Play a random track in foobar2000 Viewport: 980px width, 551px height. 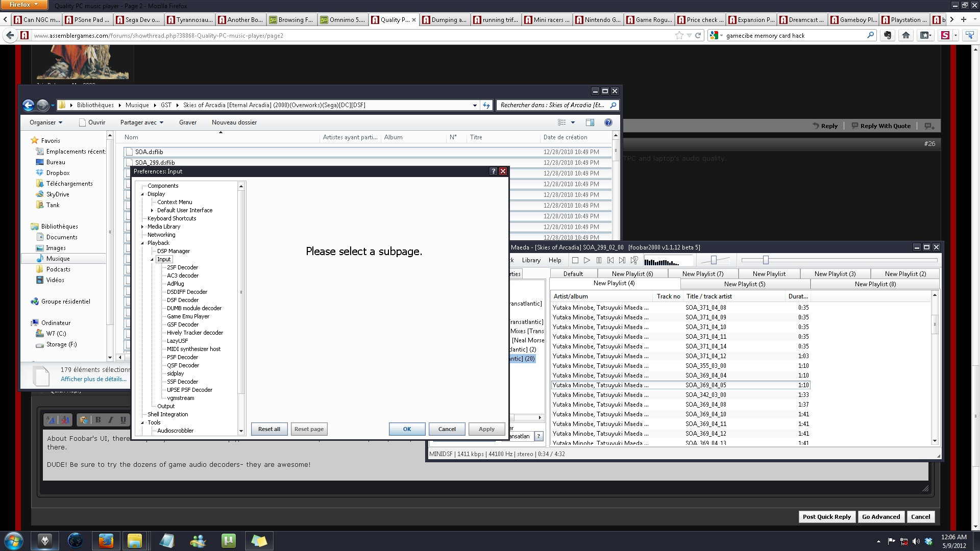[x=634, y=260]
